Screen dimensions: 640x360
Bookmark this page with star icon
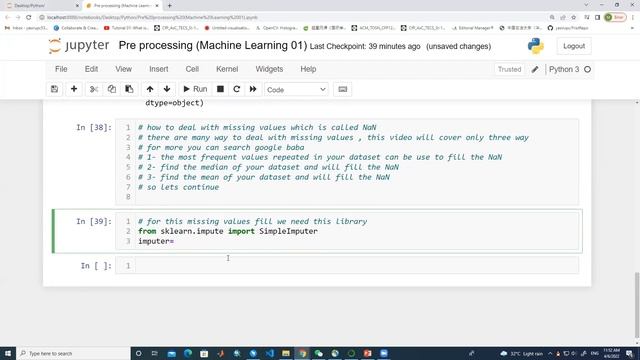click(573, 17)
